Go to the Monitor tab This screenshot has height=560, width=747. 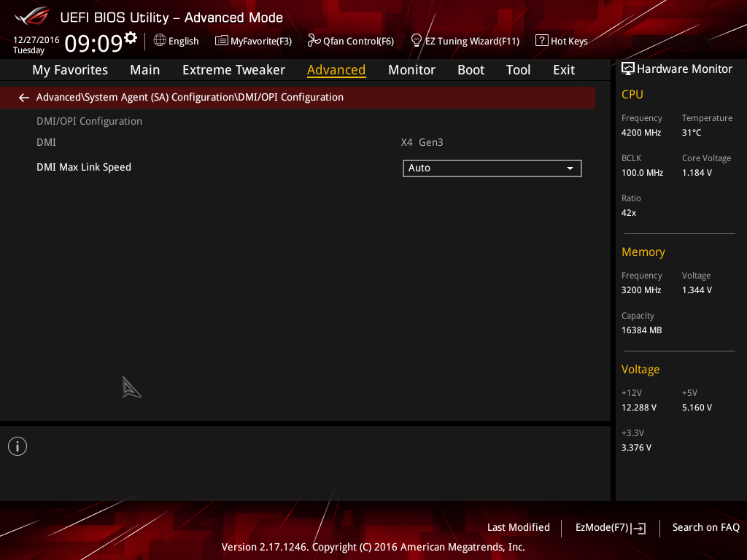411,70
